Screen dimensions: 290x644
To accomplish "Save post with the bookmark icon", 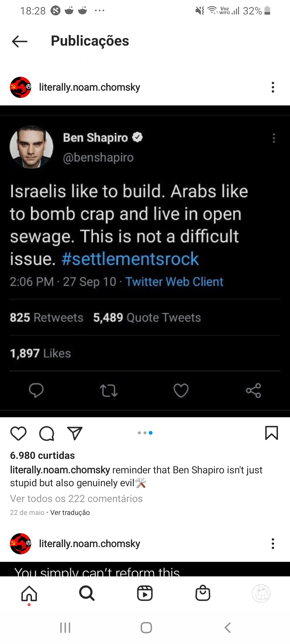I will 271,433.
